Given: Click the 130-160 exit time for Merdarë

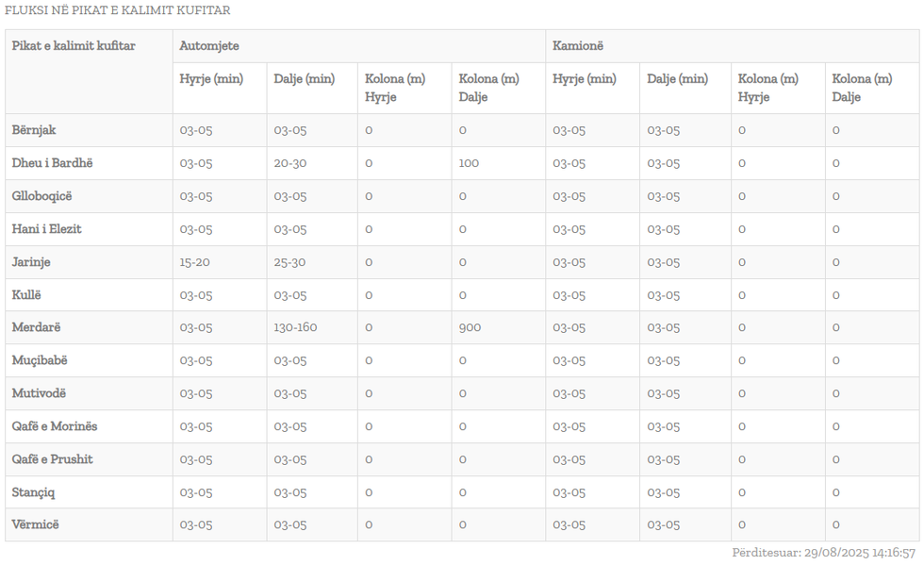Looking at the screenshot, I should (295, 327).
